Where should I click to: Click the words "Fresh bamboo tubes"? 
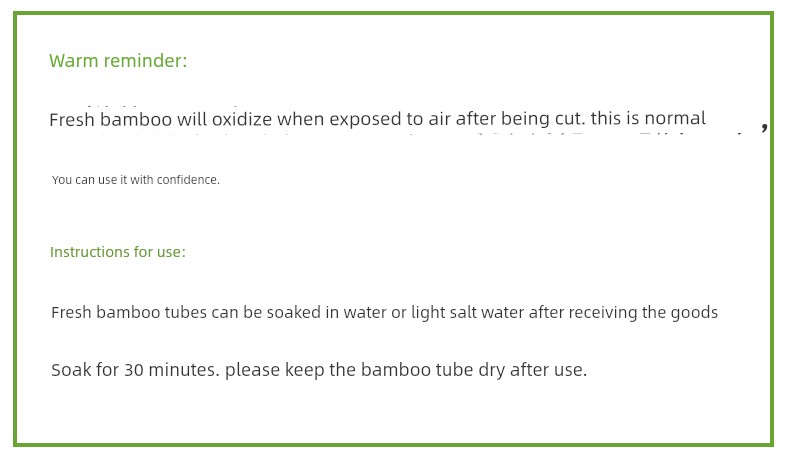129,312
